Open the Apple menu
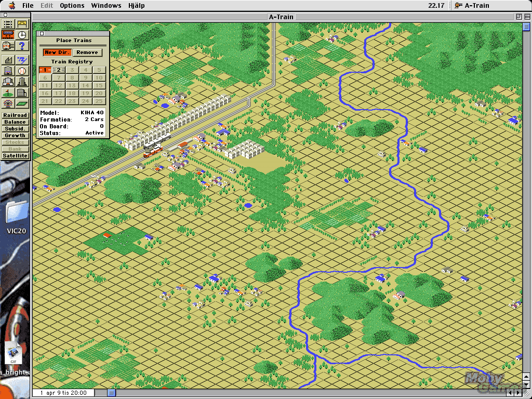Viewport: 532px width, 399px height. [x=11, y=5]
